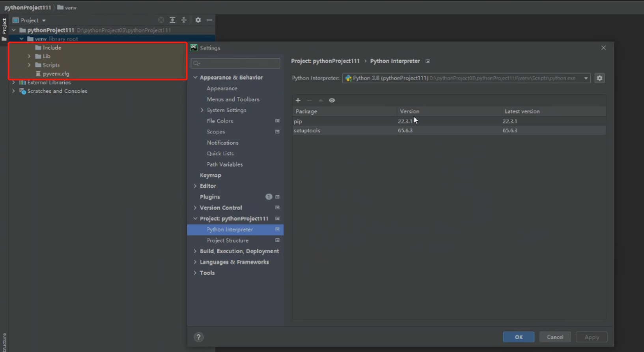Image resolution: width=644 pixels, height=352 pixels.
Task: Expand Build, Execution, Deployment section
Action: point(195,251)
